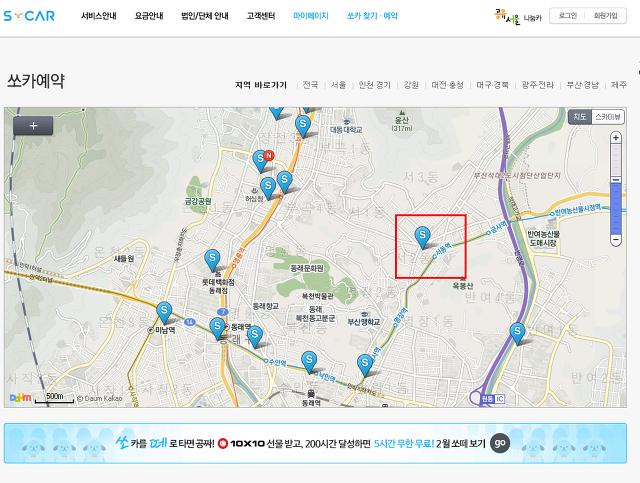
Task: Click the 회원가입 button
Action: 605,16
